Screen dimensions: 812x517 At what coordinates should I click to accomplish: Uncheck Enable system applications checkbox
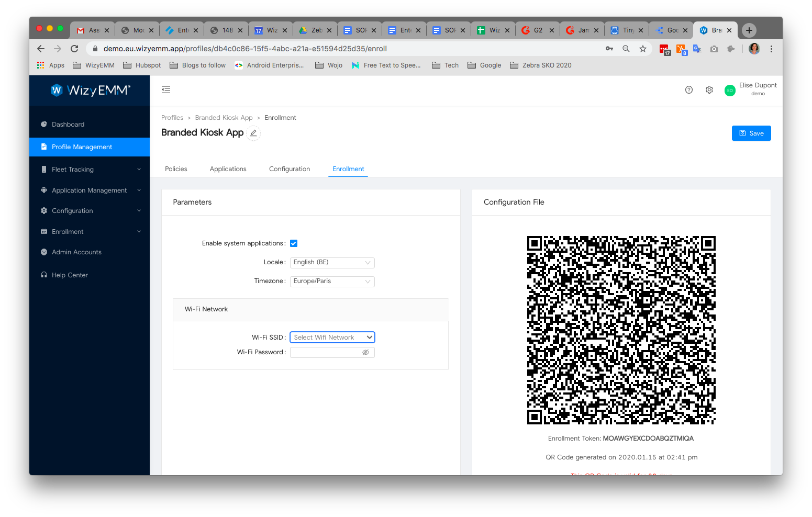(x=294, y=243)
